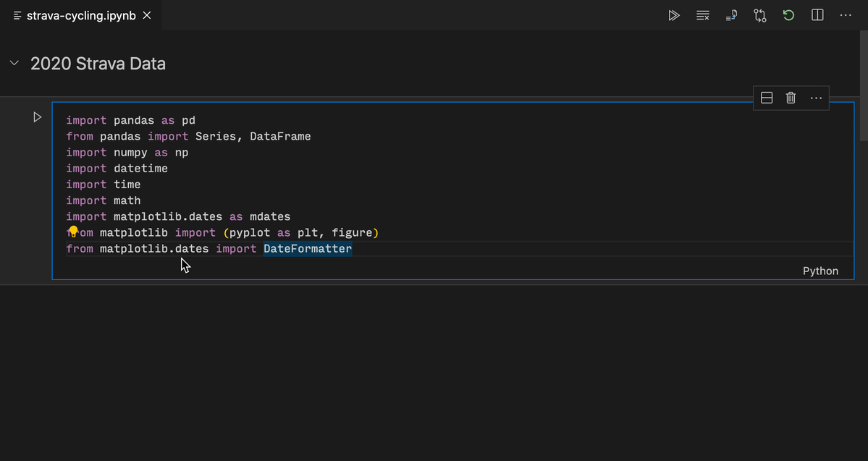Viewport: 868px width, 461px height.
Task: Click the editor vertical scrollbar
Action: 863,123
